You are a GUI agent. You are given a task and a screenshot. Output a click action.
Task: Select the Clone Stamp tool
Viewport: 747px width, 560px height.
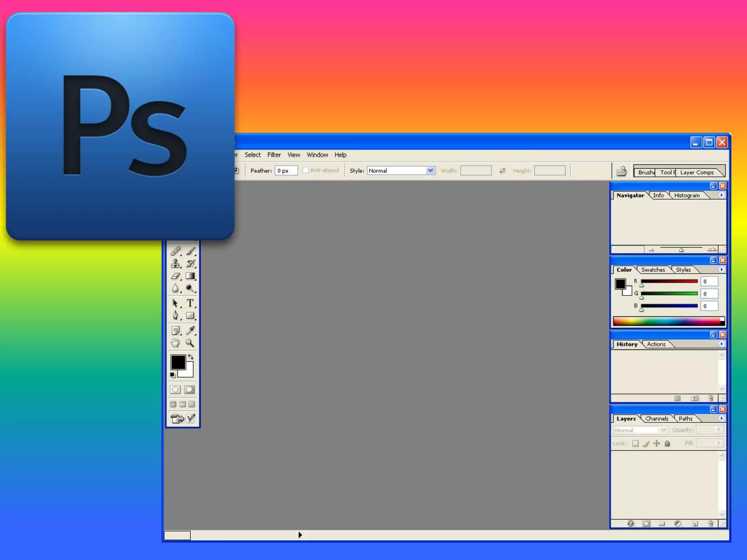tap(175, 264)
